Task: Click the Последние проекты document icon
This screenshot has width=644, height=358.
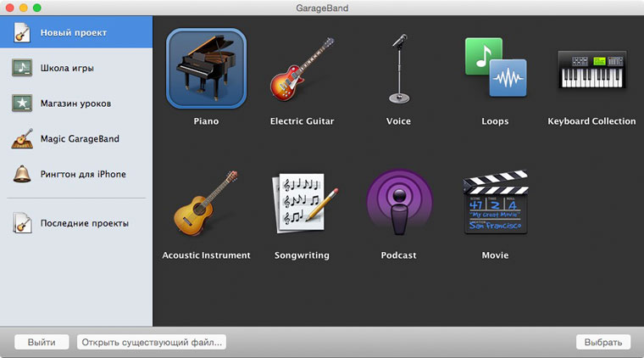Action: coord(22,223)
